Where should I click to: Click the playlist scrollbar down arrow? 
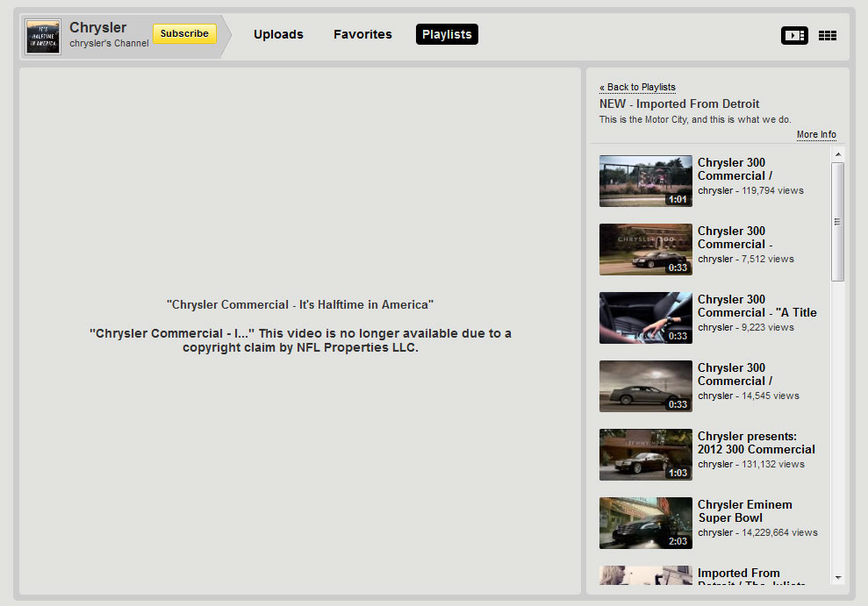(x=838, y=578)
